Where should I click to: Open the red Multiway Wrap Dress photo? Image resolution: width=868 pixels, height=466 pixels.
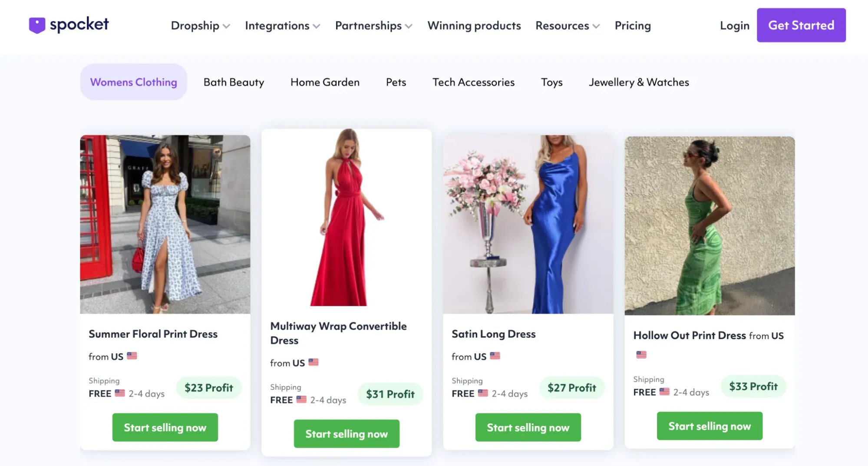[x=347, y=218]
